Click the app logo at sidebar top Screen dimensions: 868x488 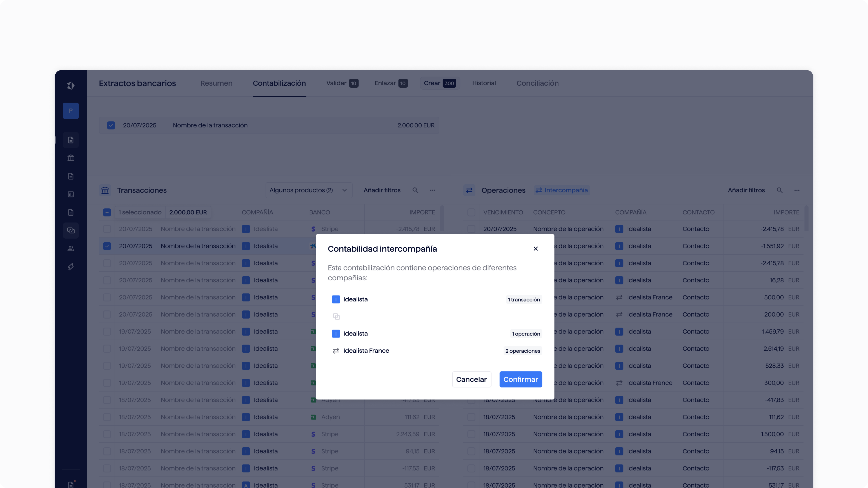tap(71, 86)
